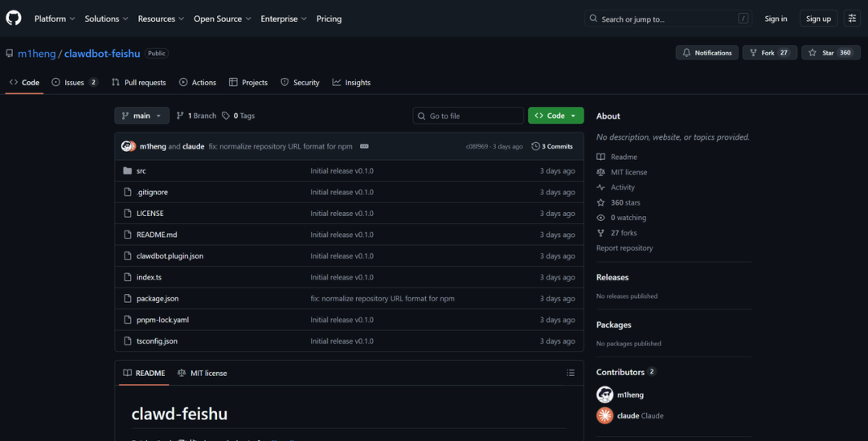Click the commit author avatar
Screen dimensions: 868x441
[128, 146]
